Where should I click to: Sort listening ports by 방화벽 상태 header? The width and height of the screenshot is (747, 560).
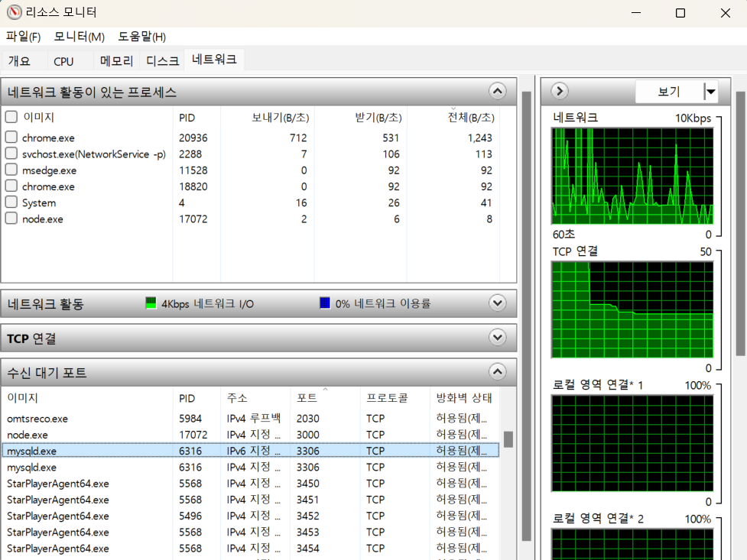coord(464,398)
